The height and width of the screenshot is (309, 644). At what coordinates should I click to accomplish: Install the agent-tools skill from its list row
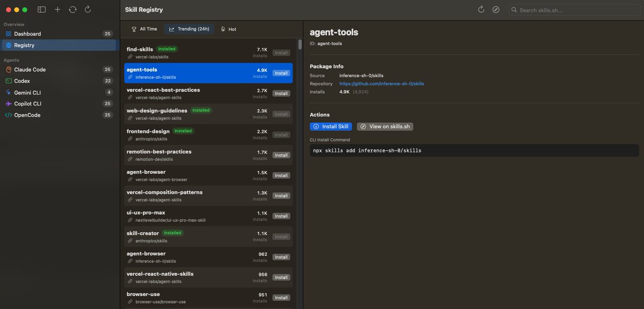click(281, 73)
